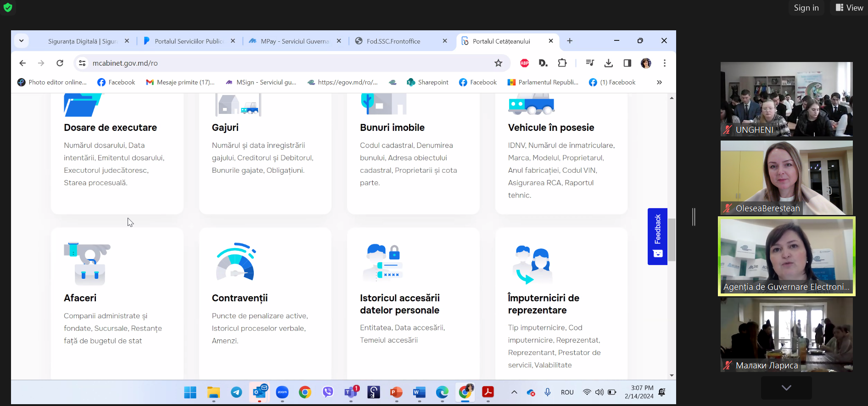Show more bookmarks with the chevron
Viewport: 868px width, 406px height.
(x=659, y=82)
